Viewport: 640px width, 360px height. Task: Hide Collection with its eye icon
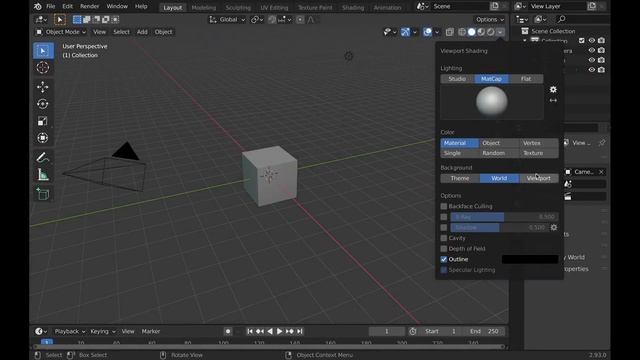(x=591, y=40)
